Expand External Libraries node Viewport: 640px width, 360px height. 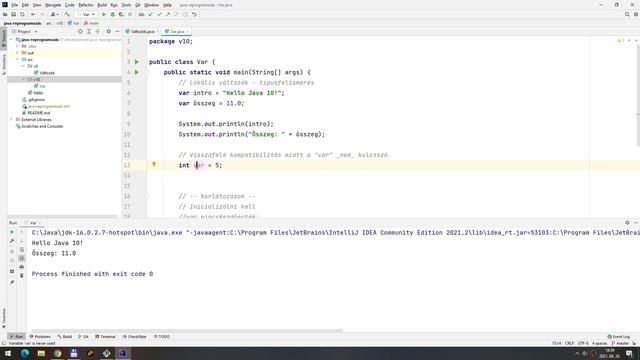(x=11, y=120)
